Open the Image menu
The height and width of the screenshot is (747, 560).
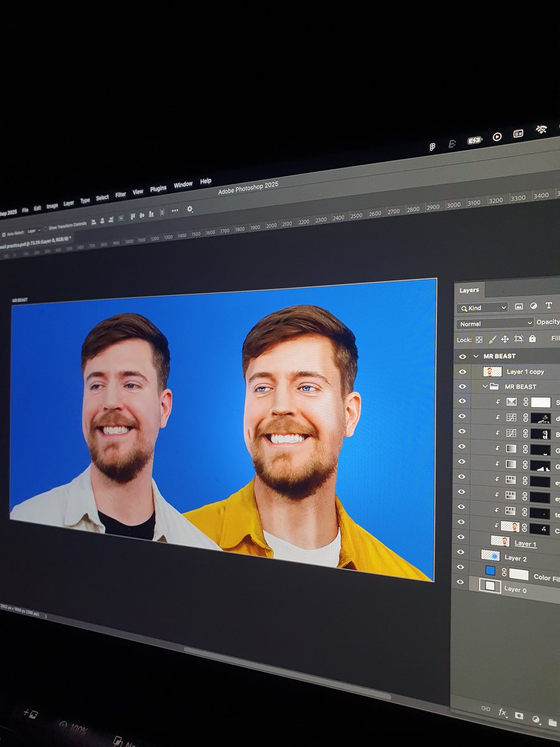coord(52,206)
